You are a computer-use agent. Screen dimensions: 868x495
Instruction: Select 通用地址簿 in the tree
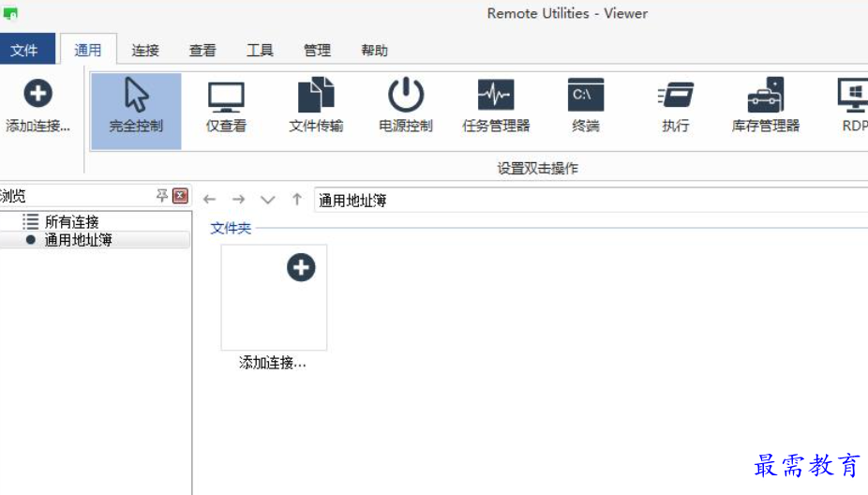tap(78, 240)
